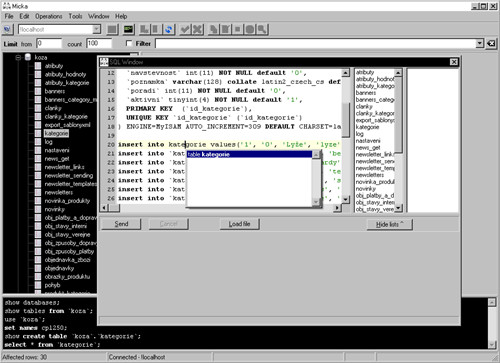The height and width of the screenshot is (363, 500).
Task: Click table icon beside novinky
Action: [38, 209]
